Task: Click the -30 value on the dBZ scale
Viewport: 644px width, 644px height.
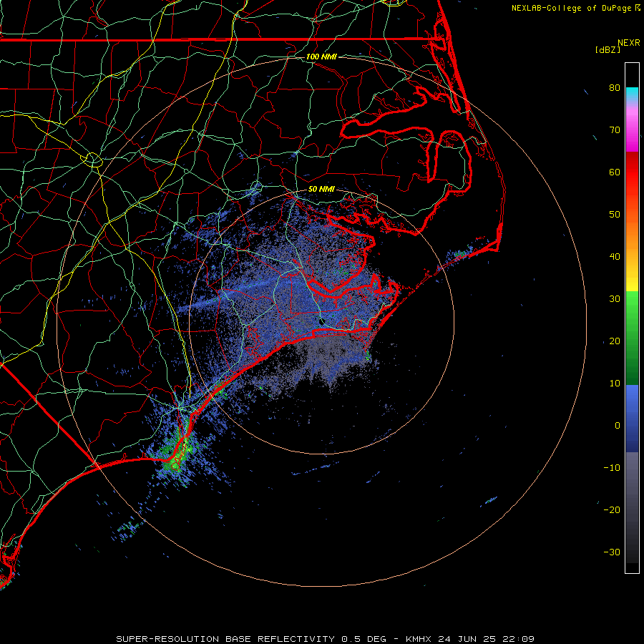Action: coord(612,552)
